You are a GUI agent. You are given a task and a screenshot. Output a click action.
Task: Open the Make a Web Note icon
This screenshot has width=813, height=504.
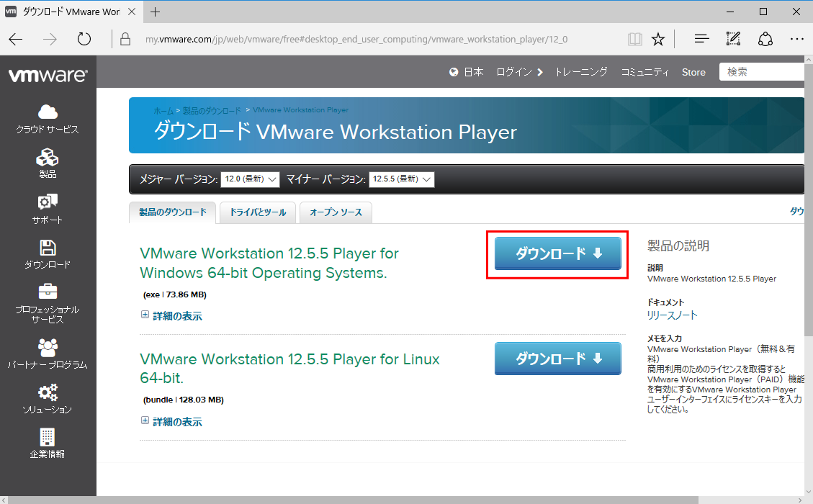click(x=733, y=39)
